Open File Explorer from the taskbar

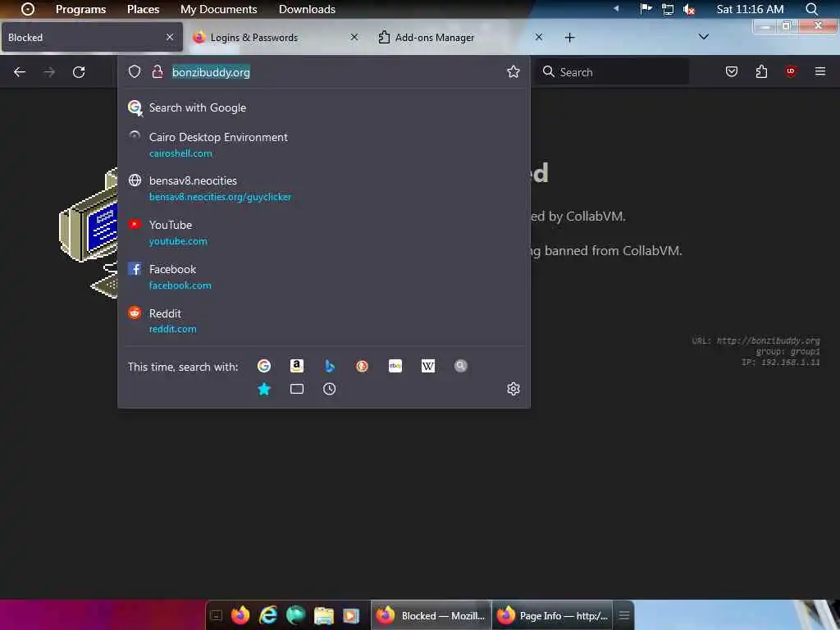tap(323, 615)
